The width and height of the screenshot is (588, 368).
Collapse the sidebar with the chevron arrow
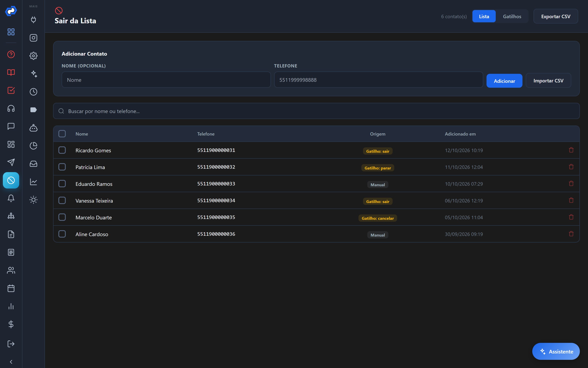coord(11,362)
